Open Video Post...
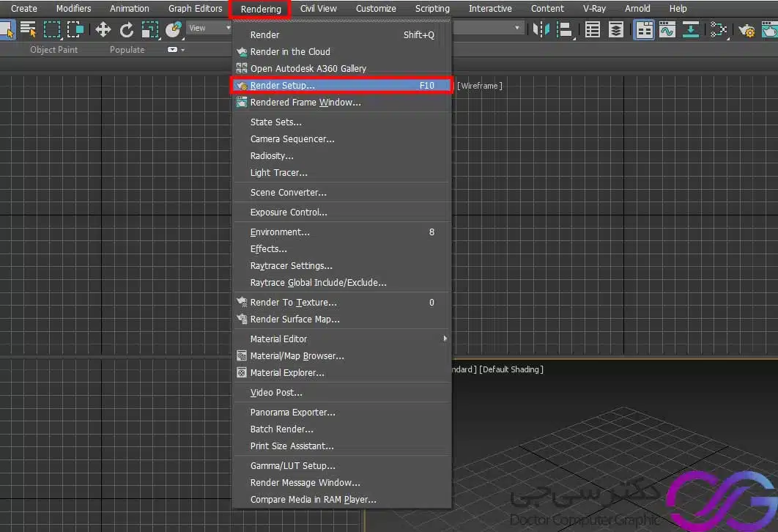Screen dimensions: 778x532 tap(342, 393)
